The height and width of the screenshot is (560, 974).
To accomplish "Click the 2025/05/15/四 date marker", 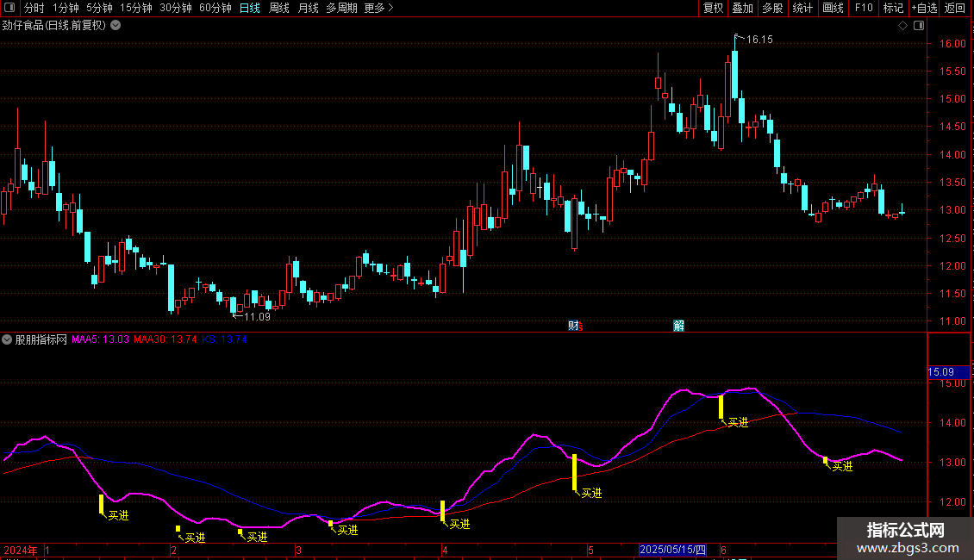I will point(672,550).
